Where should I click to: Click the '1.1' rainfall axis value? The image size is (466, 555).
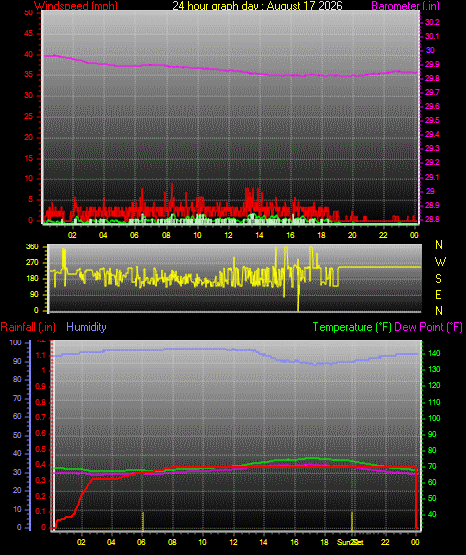(x=41, y=355)
